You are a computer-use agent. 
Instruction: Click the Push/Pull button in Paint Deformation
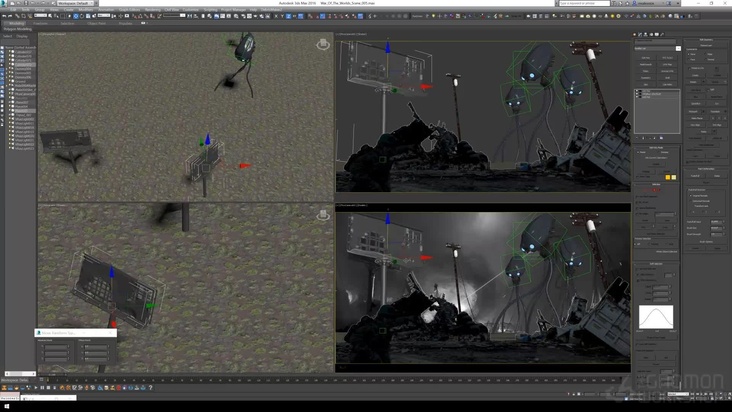point(696,176)
